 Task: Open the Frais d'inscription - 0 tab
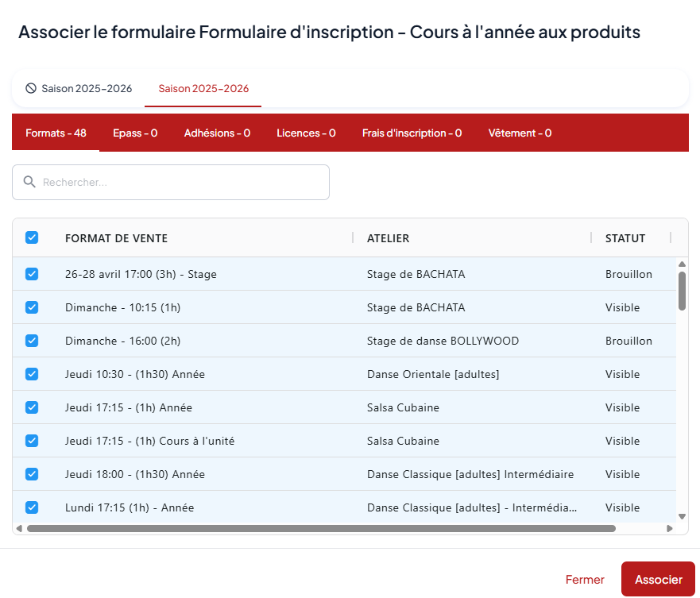coord(412,133)
